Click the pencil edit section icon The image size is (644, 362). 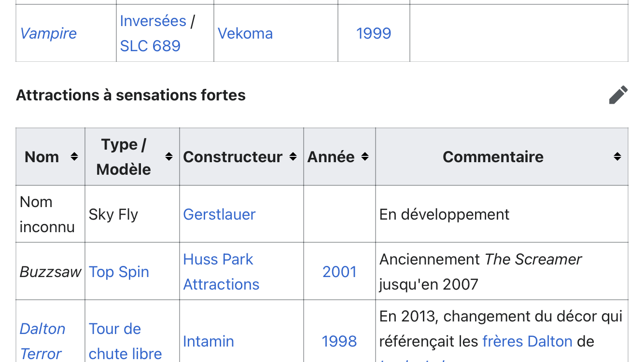pos(618,95)
